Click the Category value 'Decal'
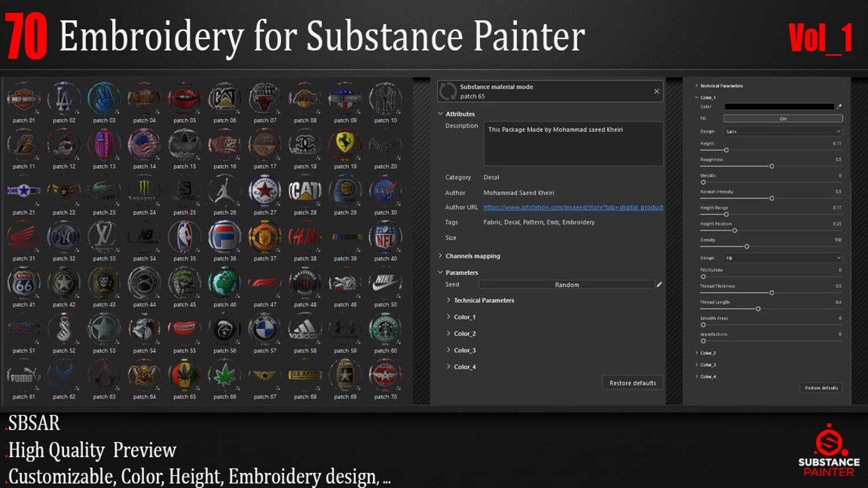Image resolution: width=868 pixels, height=488 pixels. click(x=491, y=177)
